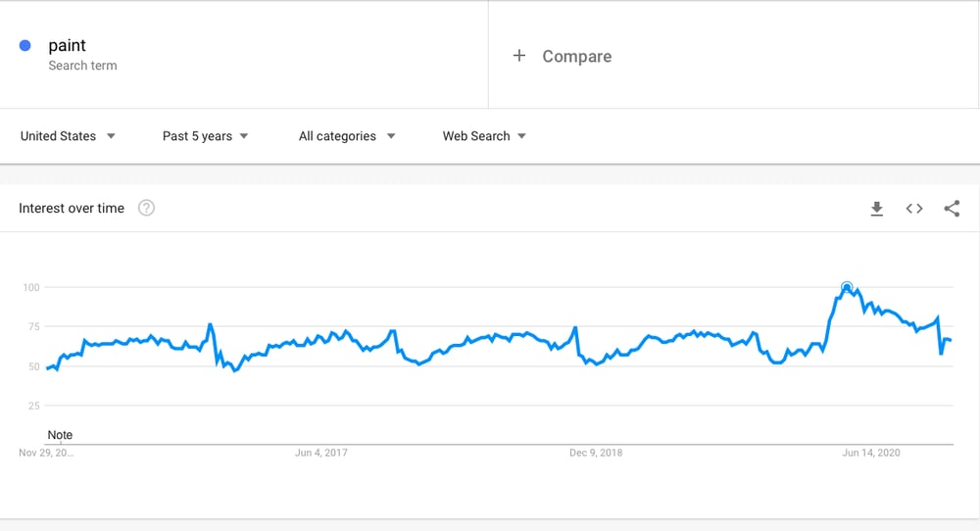Select the peak data point at 100
The image size is (980, 531).
(847, 287)
